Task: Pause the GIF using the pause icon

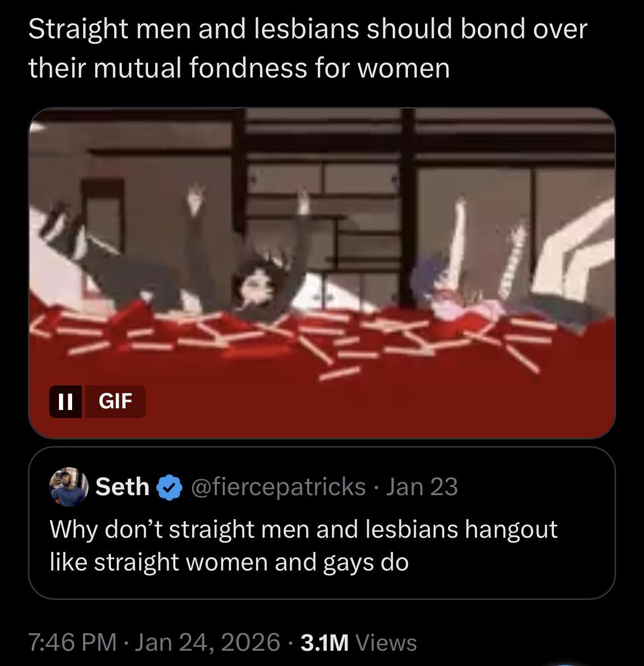Action: pyautogui.click(x=66, y=402)
